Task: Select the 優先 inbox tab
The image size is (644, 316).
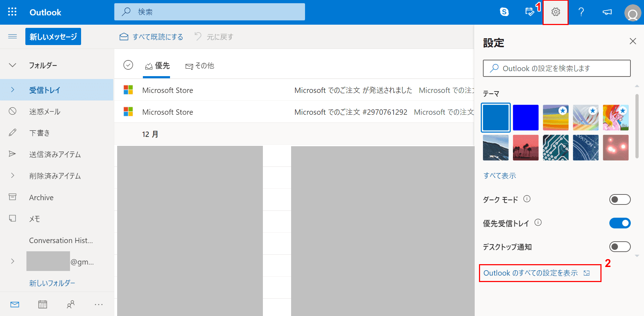Action: click(157, 66)
